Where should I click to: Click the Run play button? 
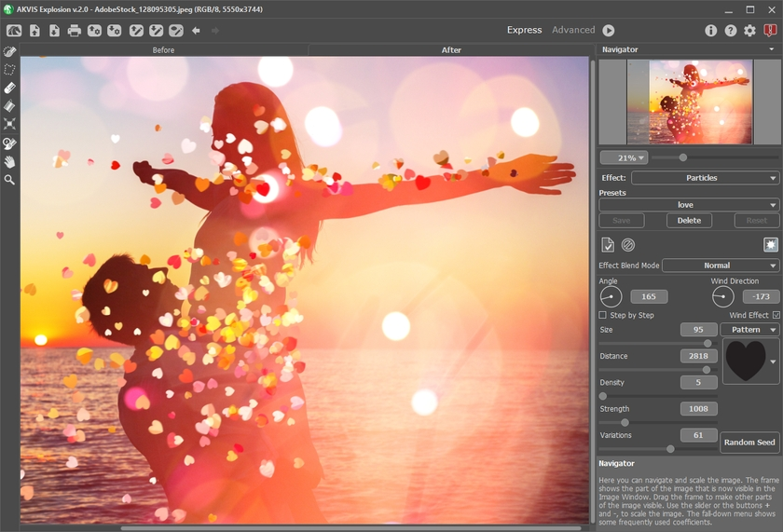609,31
